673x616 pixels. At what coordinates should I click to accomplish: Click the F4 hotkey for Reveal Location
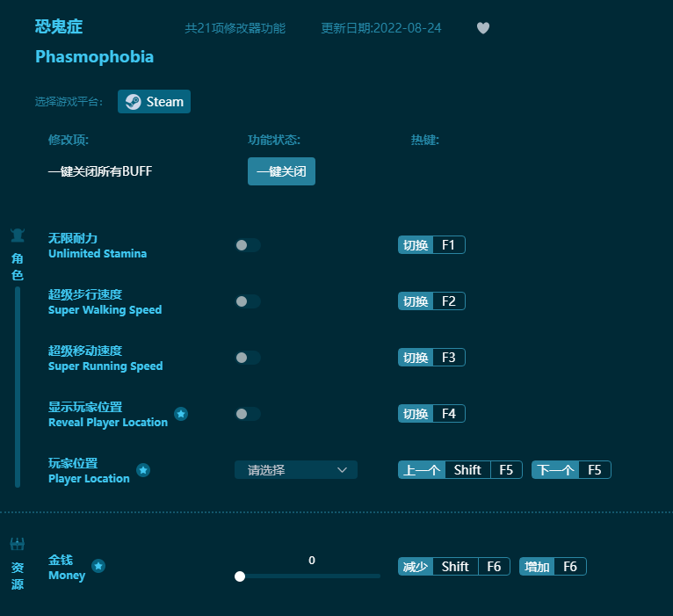coord(431,414)
